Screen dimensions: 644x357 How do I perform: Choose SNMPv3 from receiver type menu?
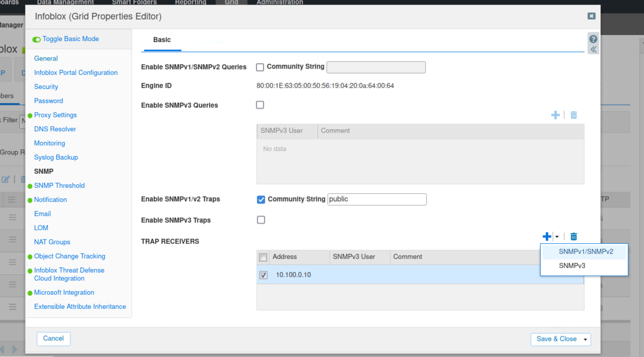(572, 265)
